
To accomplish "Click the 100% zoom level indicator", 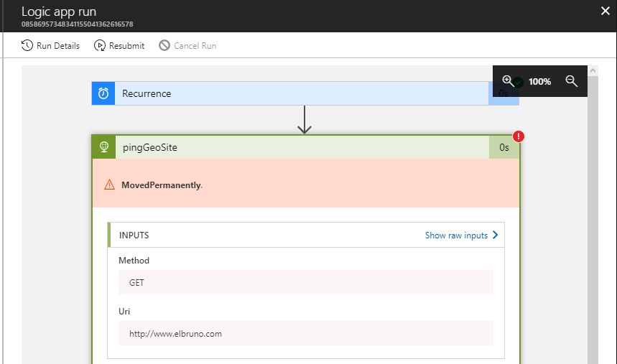I will [x=539, y=82].
